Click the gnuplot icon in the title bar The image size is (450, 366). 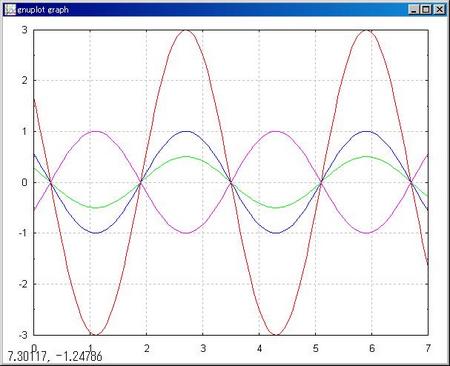[x=11, y=10]
